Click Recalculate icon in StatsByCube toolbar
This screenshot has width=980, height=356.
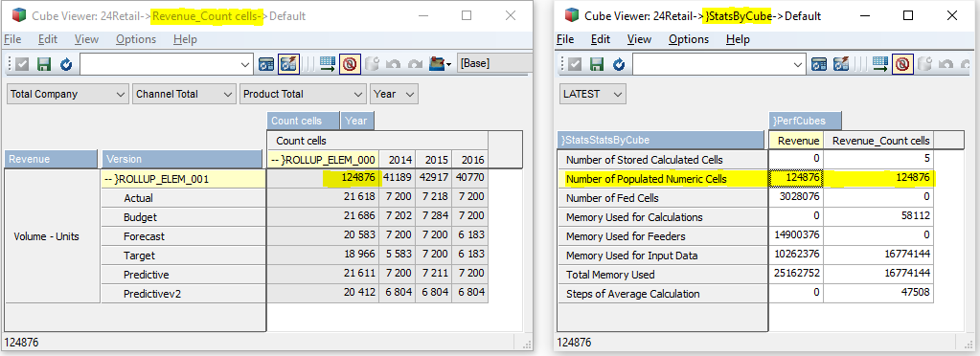(819, 64)
